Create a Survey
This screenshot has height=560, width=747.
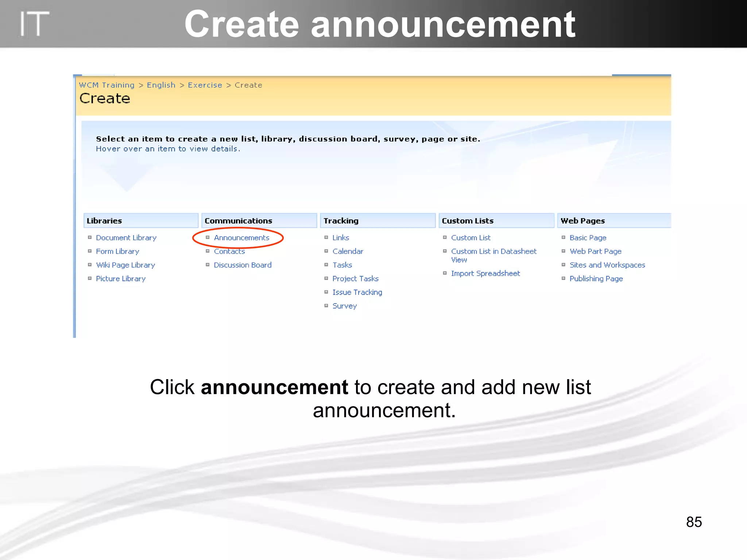point(344,306)
